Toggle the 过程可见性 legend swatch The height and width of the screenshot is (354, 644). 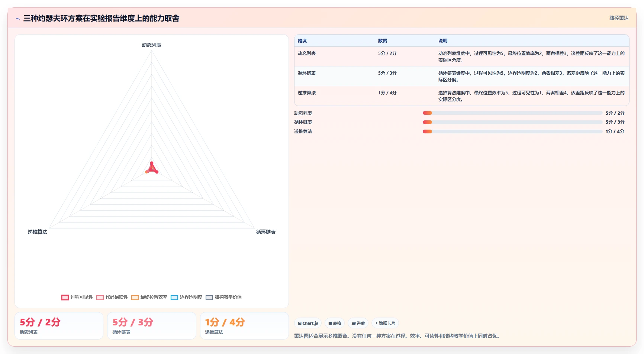pyautogui.click(x=65, y=298)
